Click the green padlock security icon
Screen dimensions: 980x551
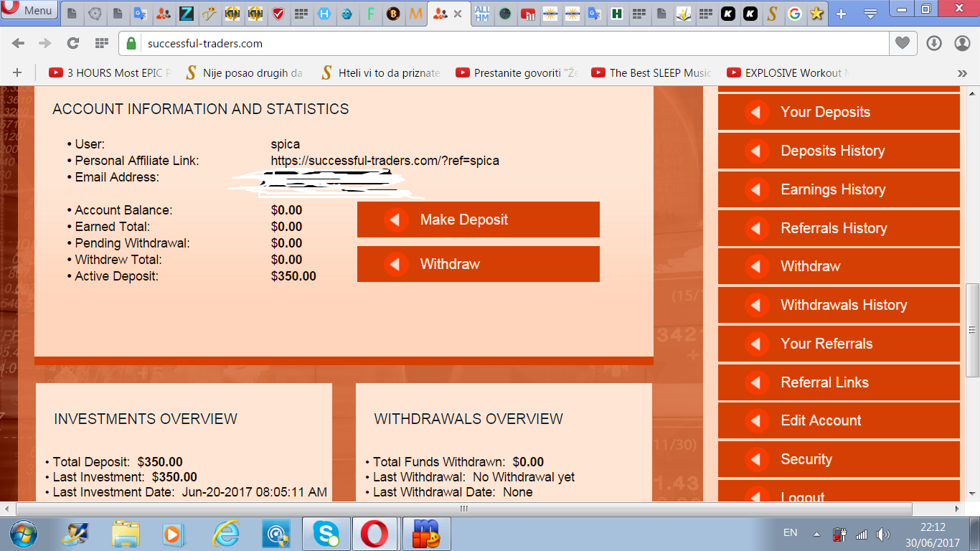coord(131,43)
